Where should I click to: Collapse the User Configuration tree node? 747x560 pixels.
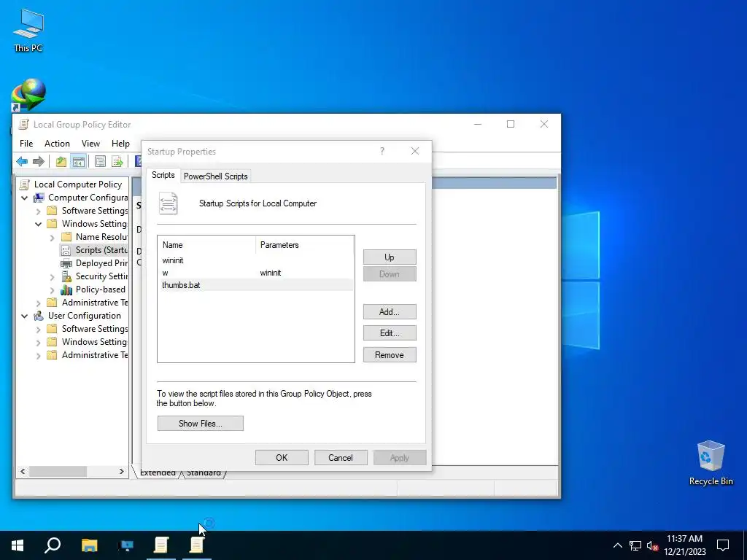tap(24, 316)
